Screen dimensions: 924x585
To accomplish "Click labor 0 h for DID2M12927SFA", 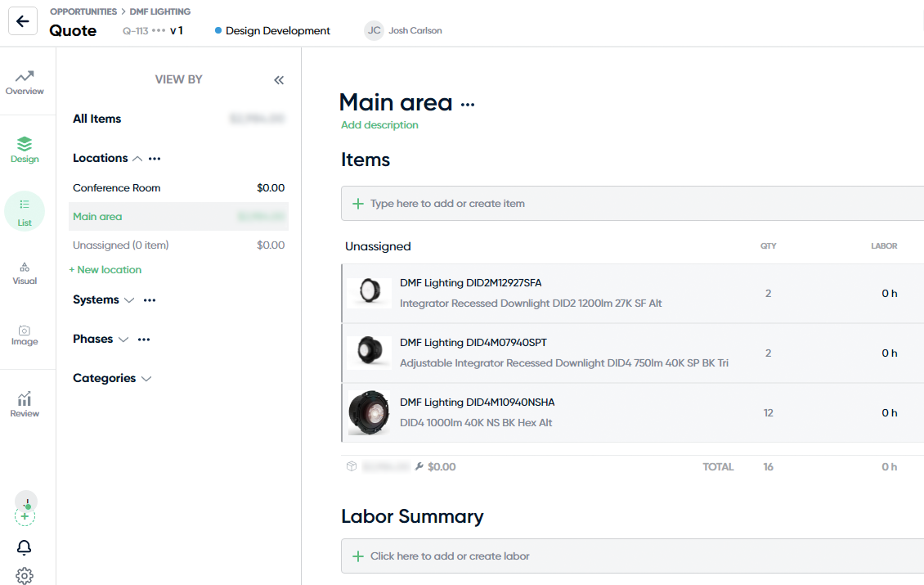I will click(889, 293).
